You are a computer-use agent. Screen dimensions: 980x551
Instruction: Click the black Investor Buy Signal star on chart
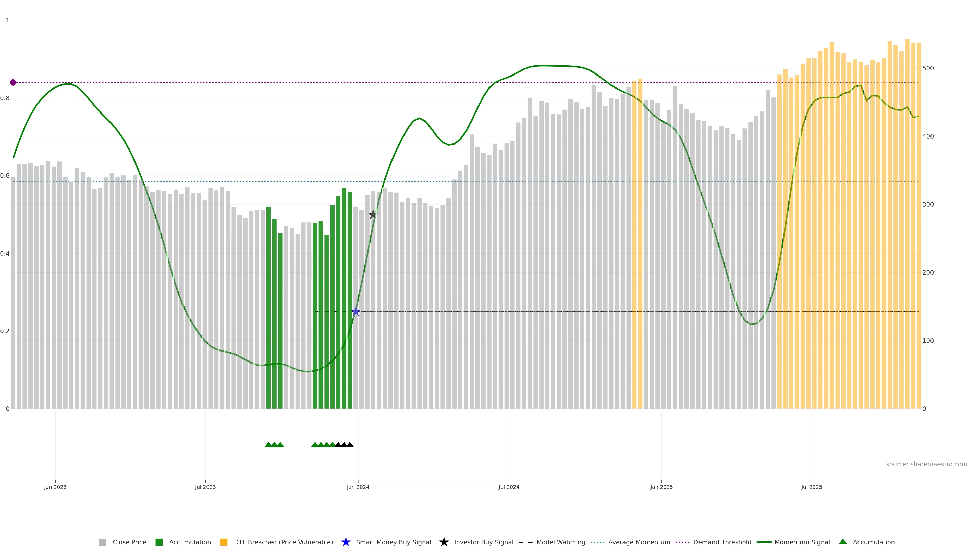(x=373, y=215)
